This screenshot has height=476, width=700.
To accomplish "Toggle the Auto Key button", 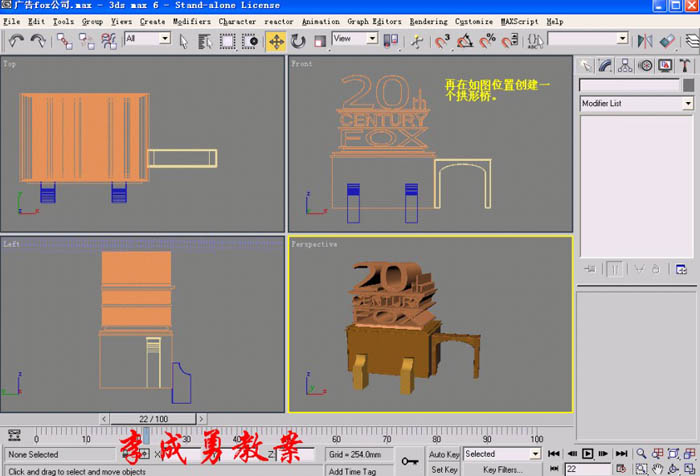I will click(444, 454).
